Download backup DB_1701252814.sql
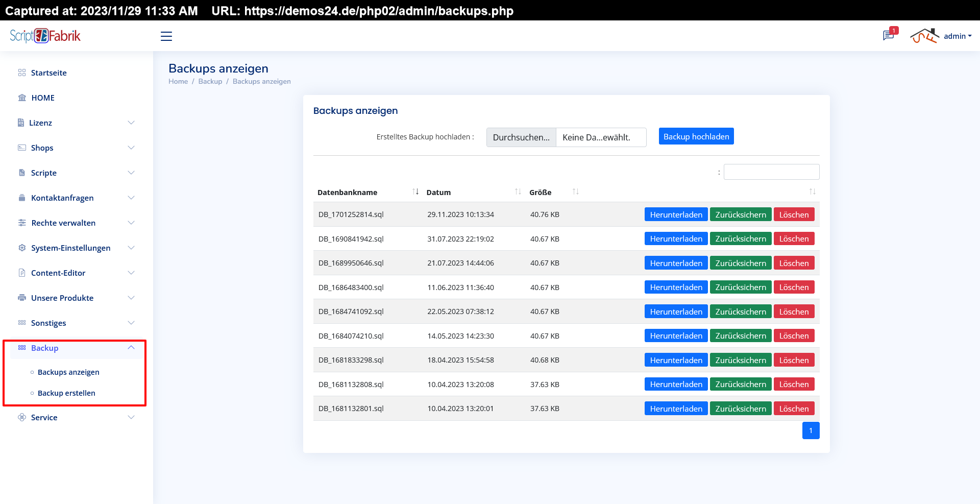Image resolution: width=980 pixels, height=504 pixels. (x=676, y=214)
